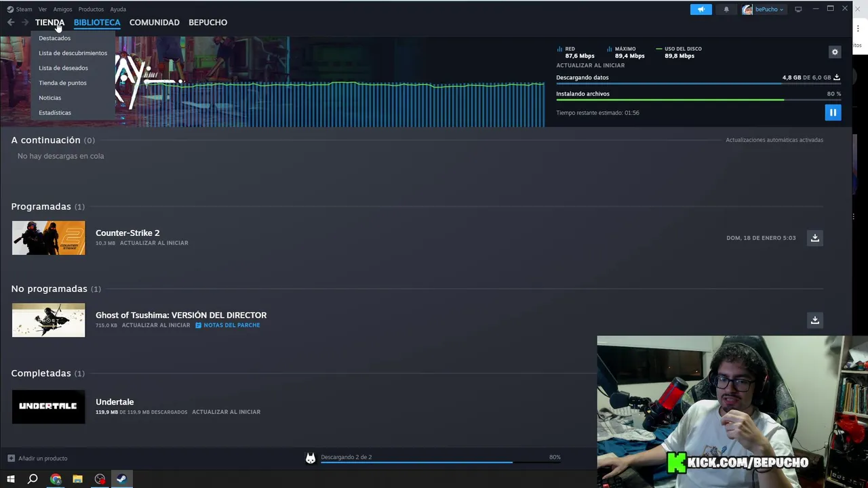
Task: Select Lista de deseados
Action: pyautogui.click(x=63, y=68)
